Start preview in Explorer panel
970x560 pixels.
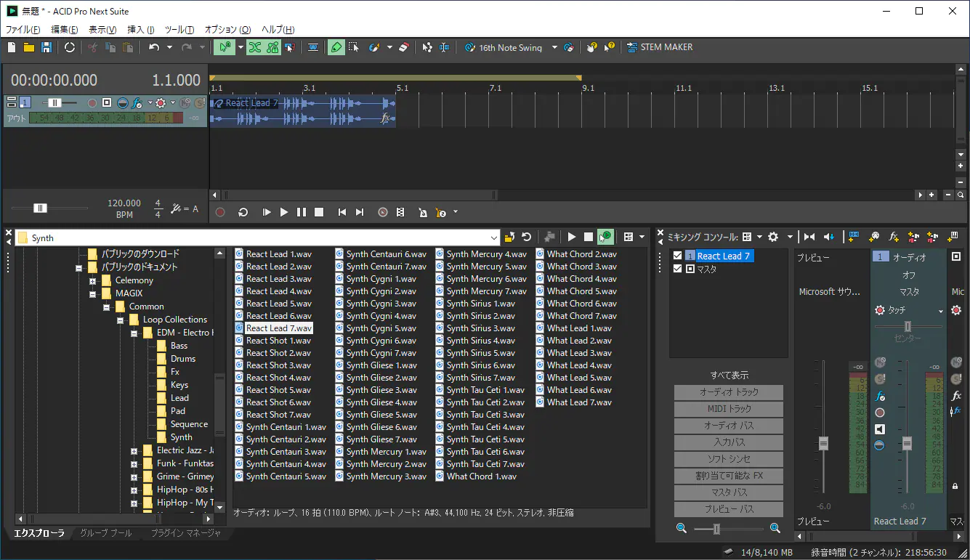click(572, 237)
